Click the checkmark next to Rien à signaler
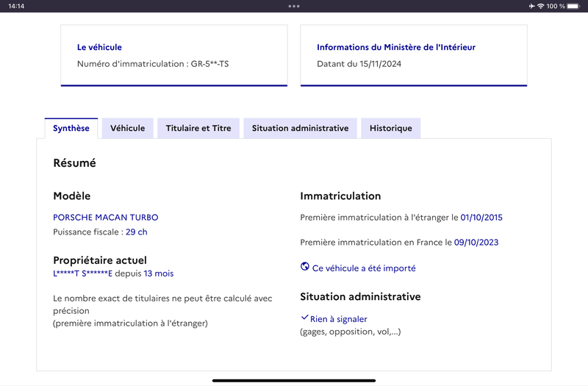Image resolution: width=588 pixels, height=386 pixels. tap(304, 318)
